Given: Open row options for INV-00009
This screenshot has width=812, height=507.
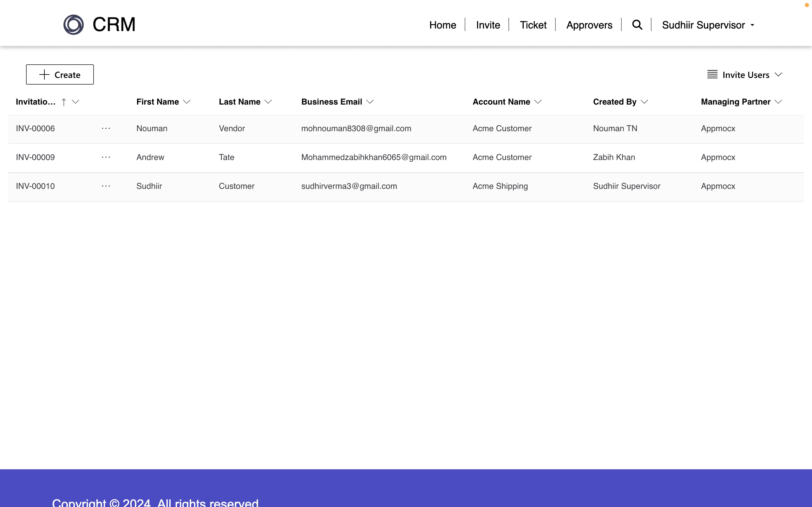Looking at the screenshot, I should [x=106, y=157].
